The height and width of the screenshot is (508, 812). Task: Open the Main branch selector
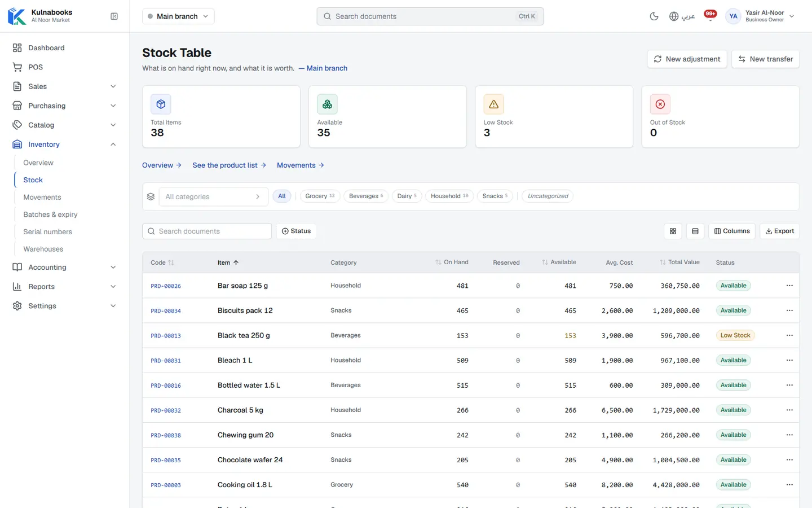click(x=178, y=16)
